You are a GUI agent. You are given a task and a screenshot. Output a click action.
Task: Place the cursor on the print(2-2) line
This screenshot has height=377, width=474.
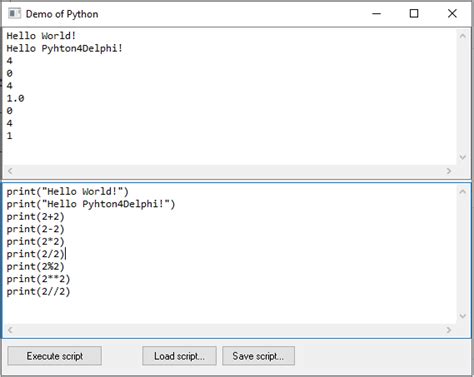[35, 229]
